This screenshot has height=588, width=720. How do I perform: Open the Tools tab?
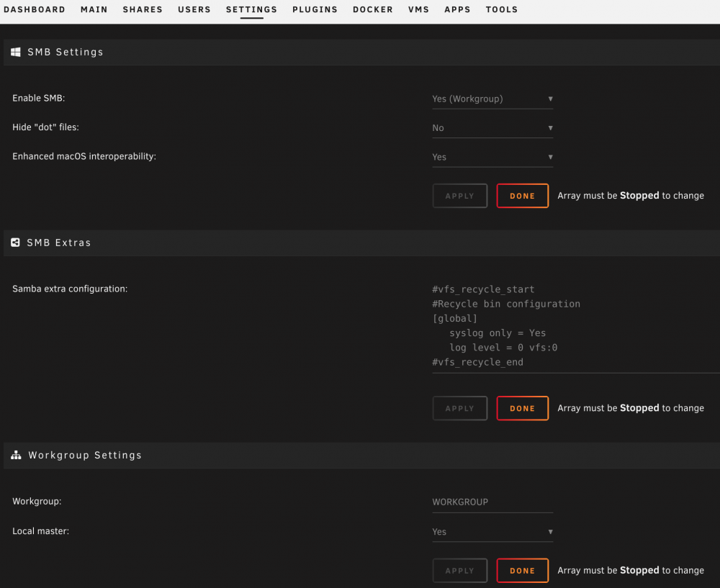pos(502,9)
